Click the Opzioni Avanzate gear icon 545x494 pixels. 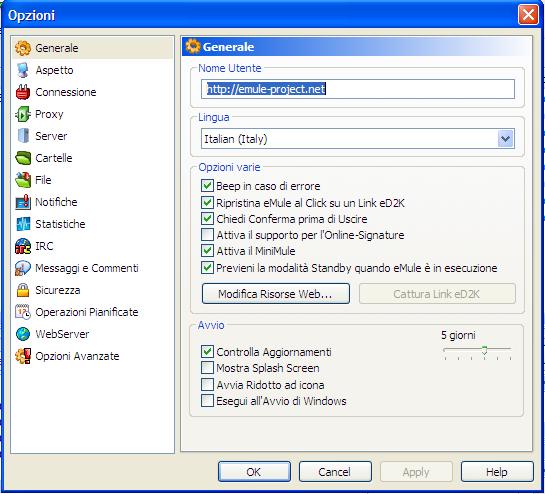click(23, 356)
